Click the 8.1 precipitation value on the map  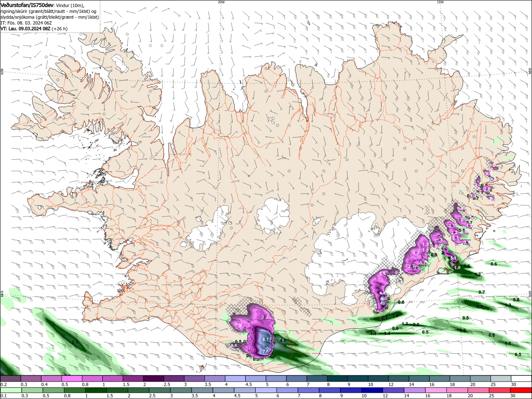tap(266, 340)
